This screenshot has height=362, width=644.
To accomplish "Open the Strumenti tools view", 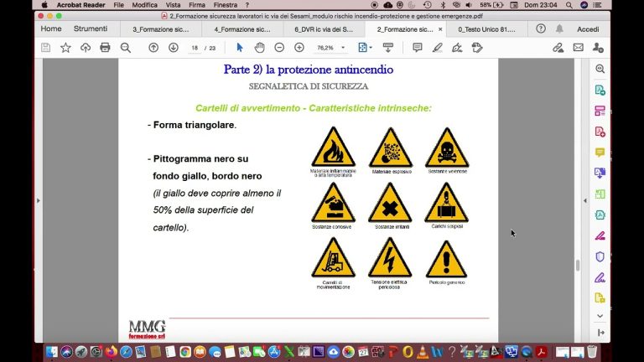I will [x=90, y=28].
